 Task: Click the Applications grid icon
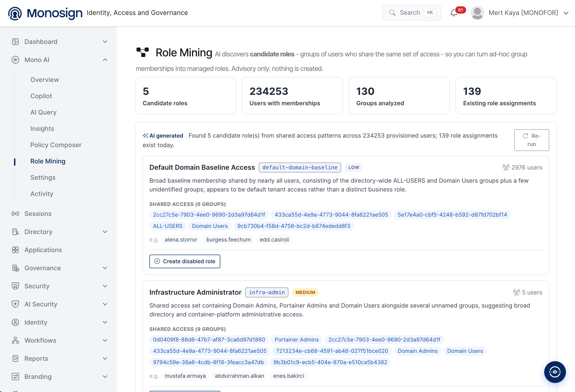(15, 250)
